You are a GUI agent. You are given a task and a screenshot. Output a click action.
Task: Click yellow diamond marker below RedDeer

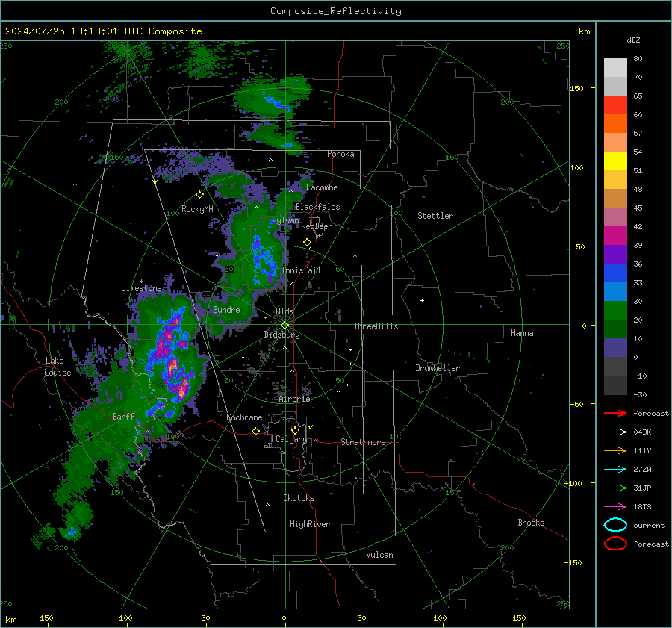point(307,243)
